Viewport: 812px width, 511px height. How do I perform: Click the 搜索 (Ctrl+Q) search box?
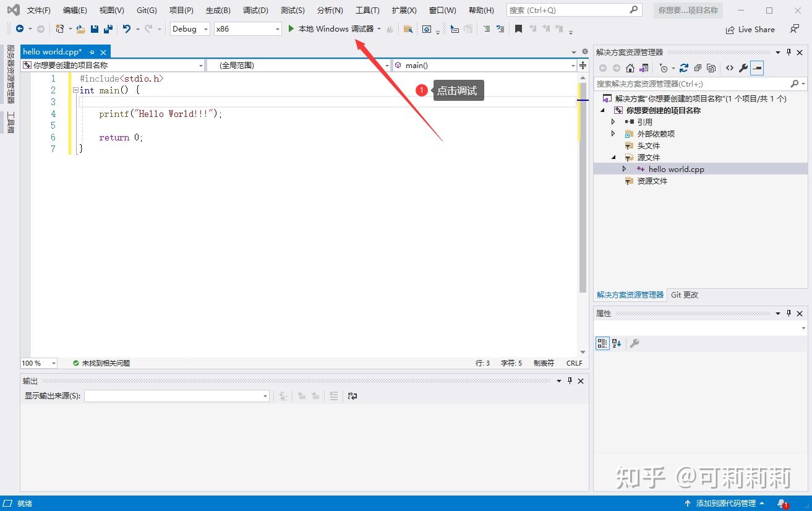(x=569, y=10)
